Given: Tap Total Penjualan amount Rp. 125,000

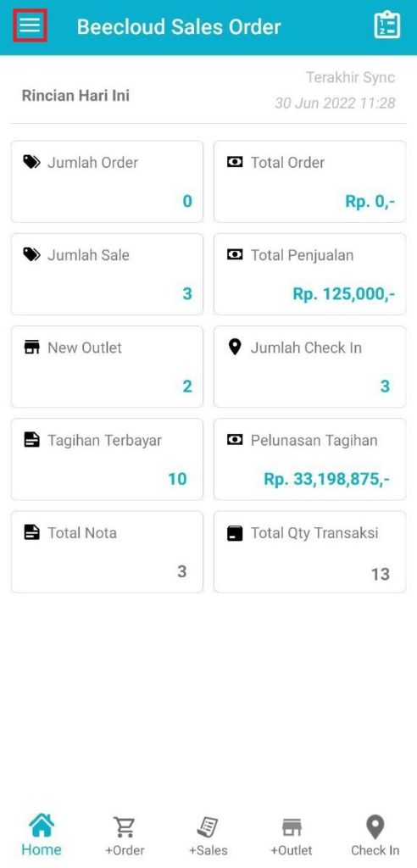Looking at the screenshot, I should (344, 294).
